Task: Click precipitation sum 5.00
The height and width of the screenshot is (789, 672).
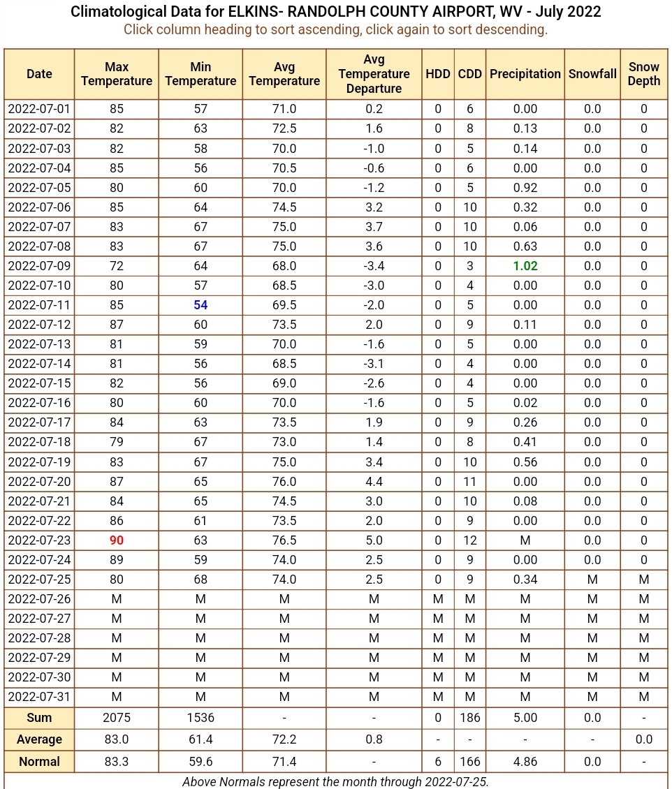Action: point(525,718)
